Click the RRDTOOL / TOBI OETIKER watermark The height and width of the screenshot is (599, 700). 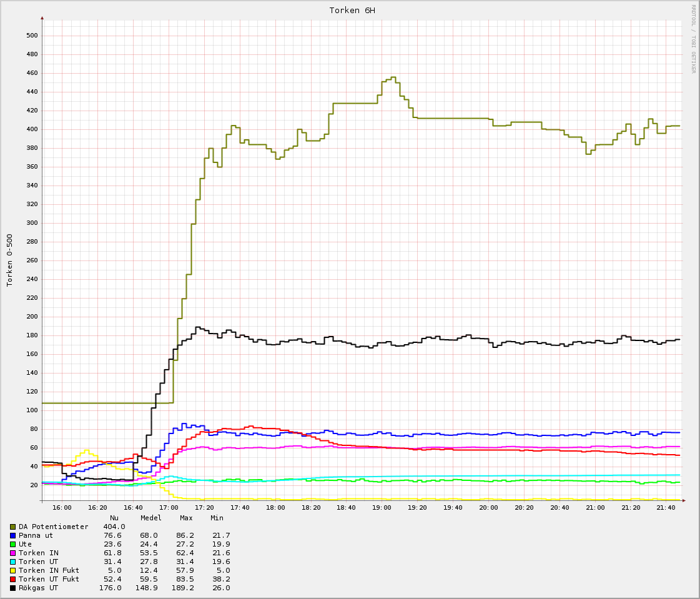693,39
